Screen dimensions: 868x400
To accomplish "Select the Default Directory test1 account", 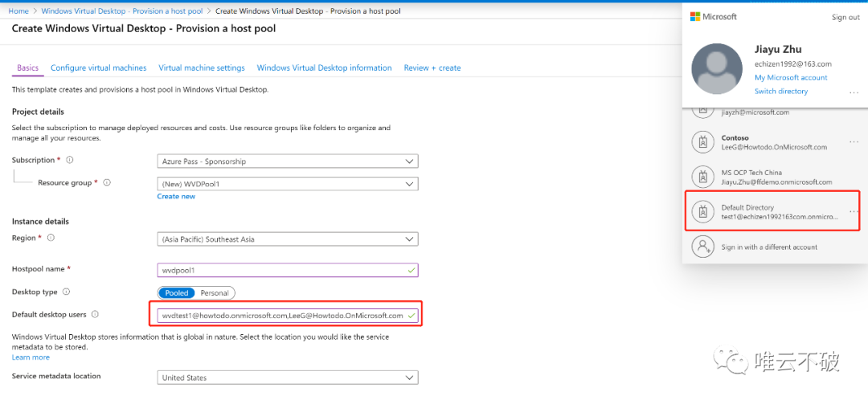I will tap(772, 211).
